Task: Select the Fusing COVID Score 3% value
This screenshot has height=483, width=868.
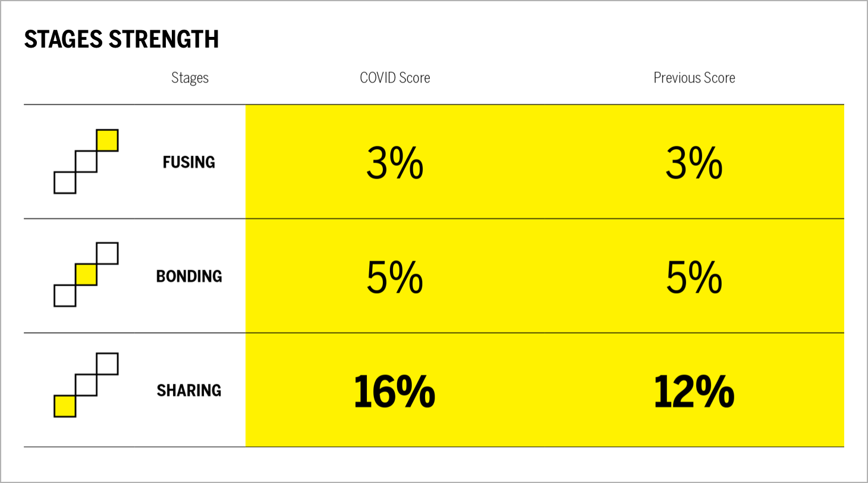Action: 395,163
